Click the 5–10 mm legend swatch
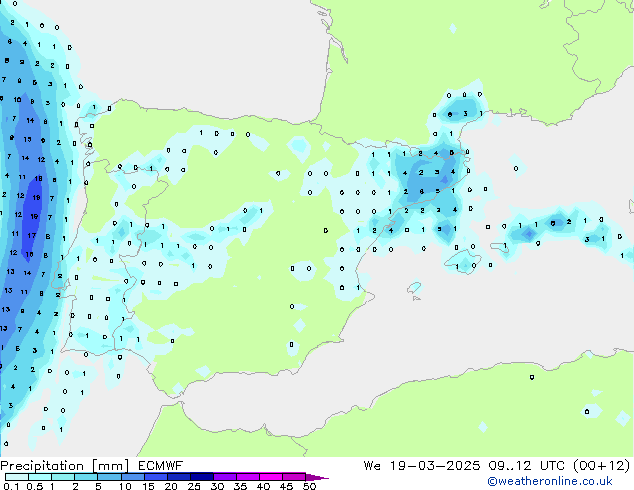The width and height of the screenshot is (634, 490). (109, 477)
